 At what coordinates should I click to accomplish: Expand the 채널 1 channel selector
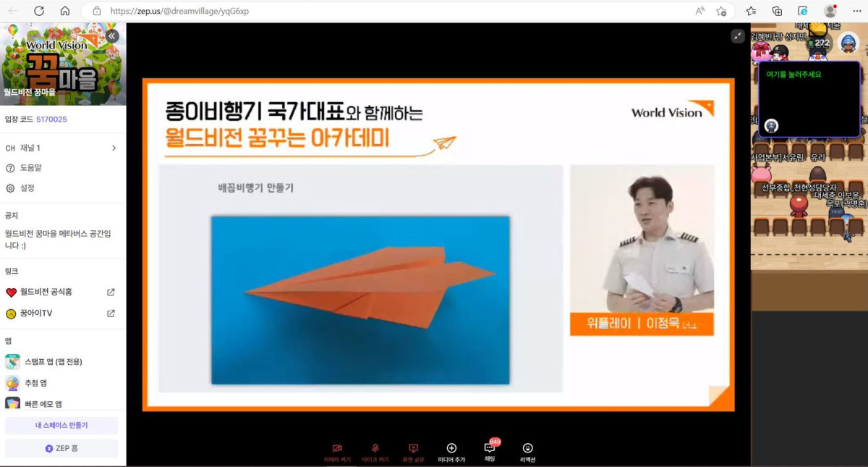[63, 148]
